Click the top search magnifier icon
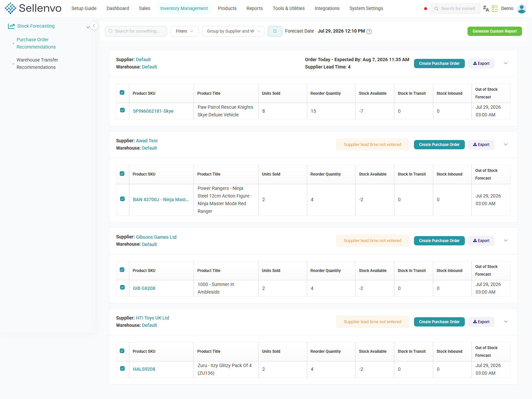 coord(437,9)
